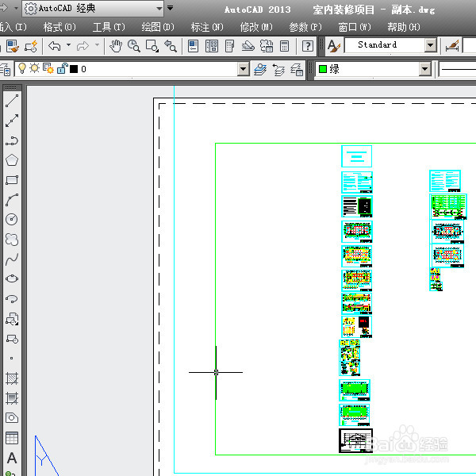Click the Undo arrow icon
The image size is (476, 476).
[x=55, y=46]
